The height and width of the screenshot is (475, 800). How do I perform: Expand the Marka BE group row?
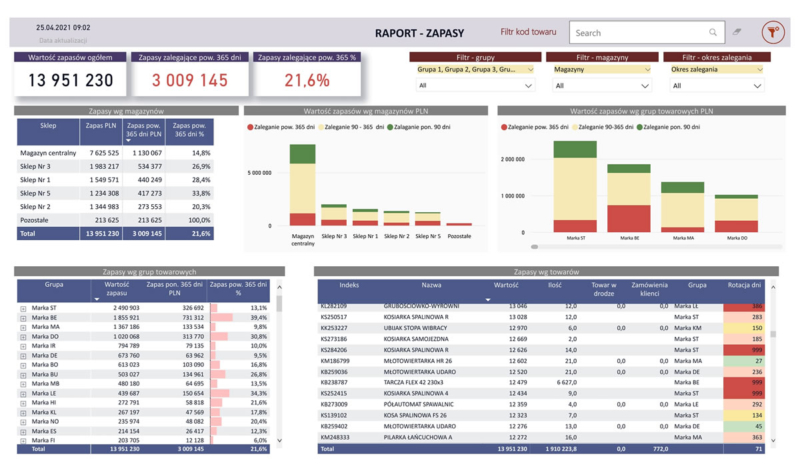23,317
